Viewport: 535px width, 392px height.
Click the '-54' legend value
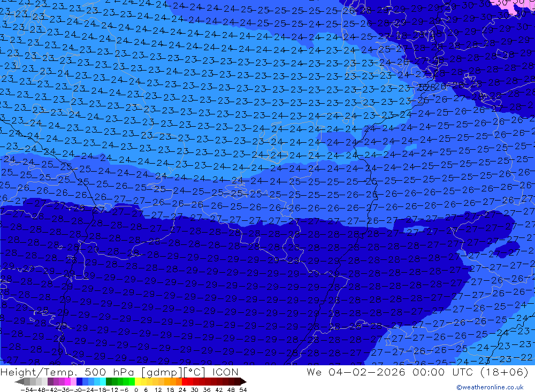[27, 390]
